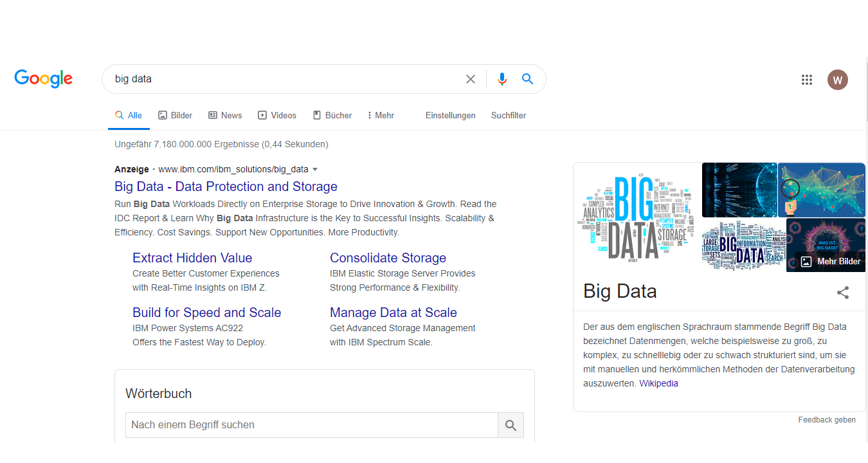This screenshot has width=868, height=463.
Task: Select the Alle tab
Action: point(129,116)
